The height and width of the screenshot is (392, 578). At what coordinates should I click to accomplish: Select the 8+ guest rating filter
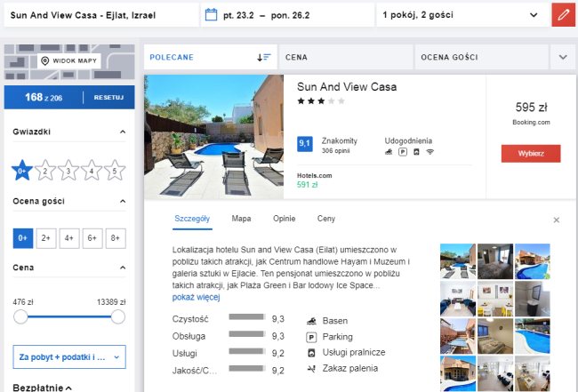pos(116,238)
